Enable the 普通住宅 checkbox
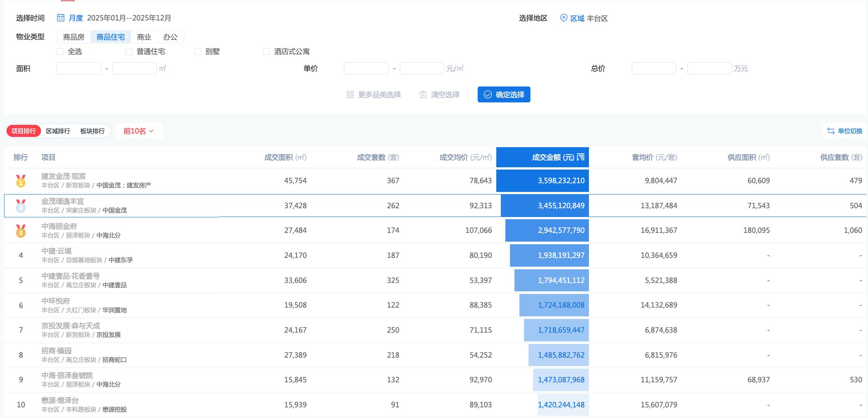This screenshot has height=418, width=868. pos(129,52)
